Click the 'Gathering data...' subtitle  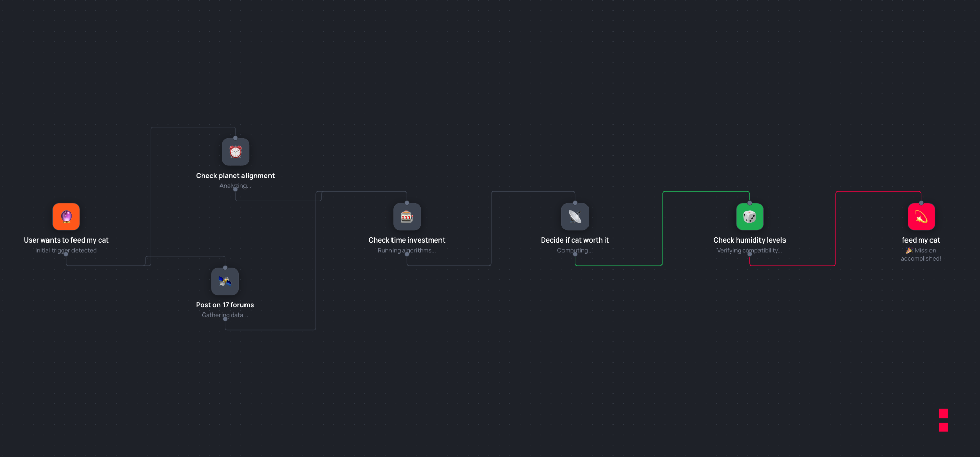point(225,315)
